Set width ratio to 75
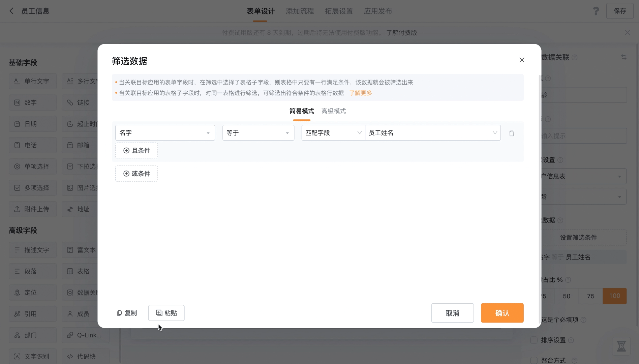This screenshot has height=364, width=639. 590,296
